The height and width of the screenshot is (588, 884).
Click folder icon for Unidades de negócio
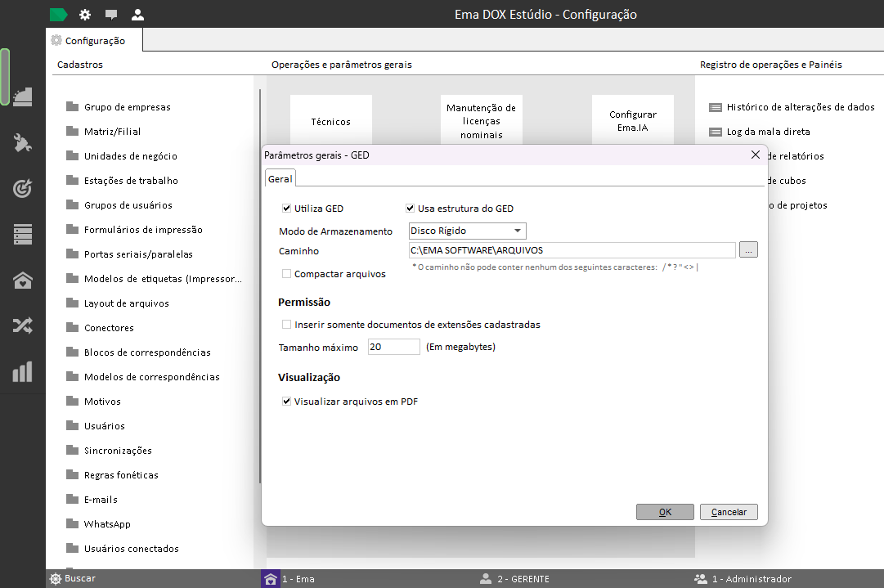(72, 155)
